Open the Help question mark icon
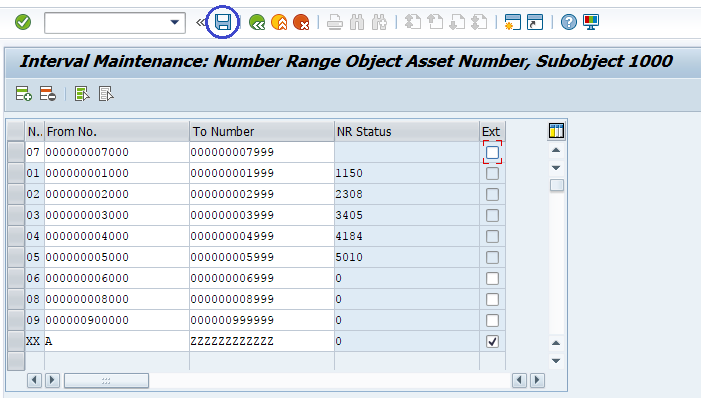Screen dimensions: 701x398 (x=569, y=22)
